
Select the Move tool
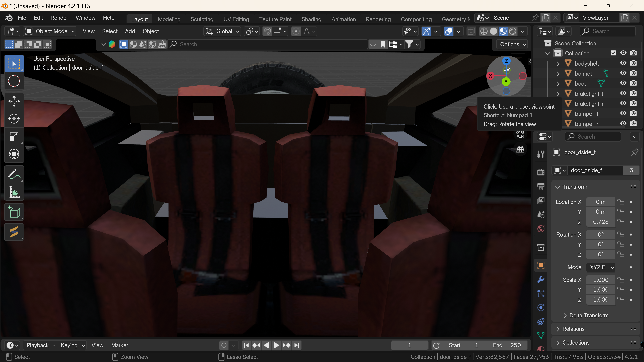(14, 101)
